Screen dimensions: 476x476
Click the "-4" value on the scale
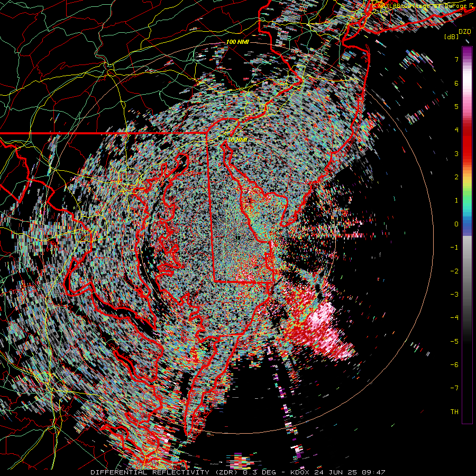click(x=454, y=318)
